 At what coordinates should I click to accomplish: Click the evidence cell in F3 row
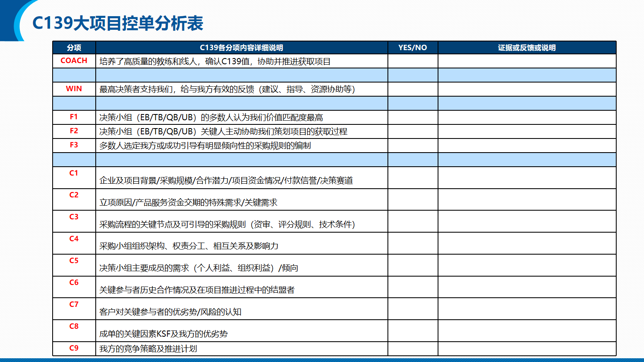point(527,146)
